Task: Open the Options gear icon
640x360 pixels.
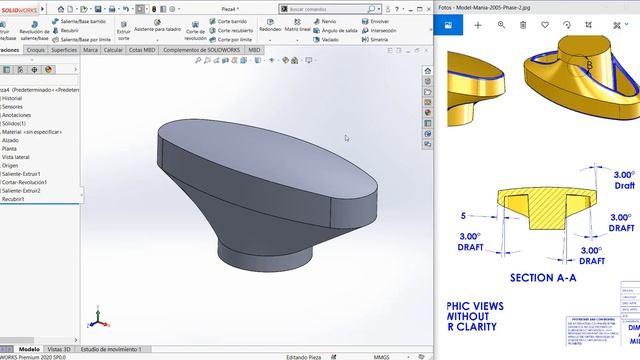Action: (172, 9)
